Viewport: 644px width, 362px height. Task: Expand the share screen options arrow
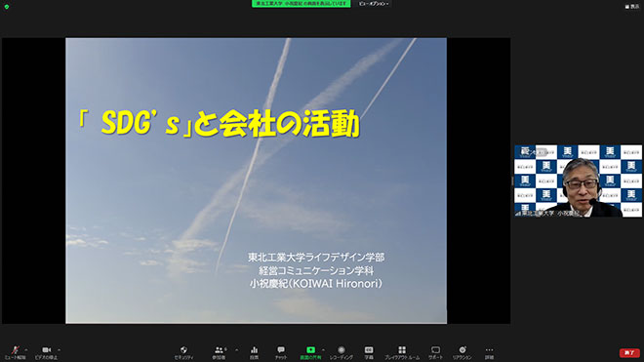pyautogui.click(x=323, y=350)
